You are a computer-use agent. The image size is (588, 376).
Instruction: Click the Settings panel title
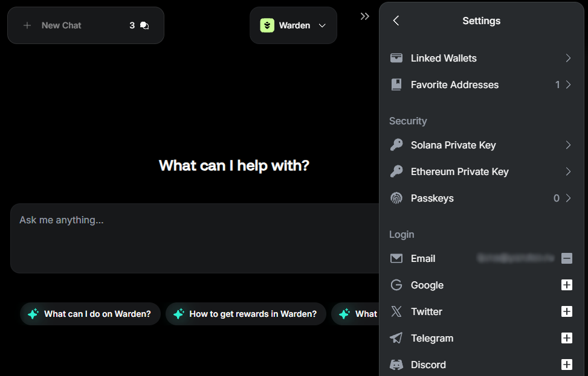click(482, 21)
